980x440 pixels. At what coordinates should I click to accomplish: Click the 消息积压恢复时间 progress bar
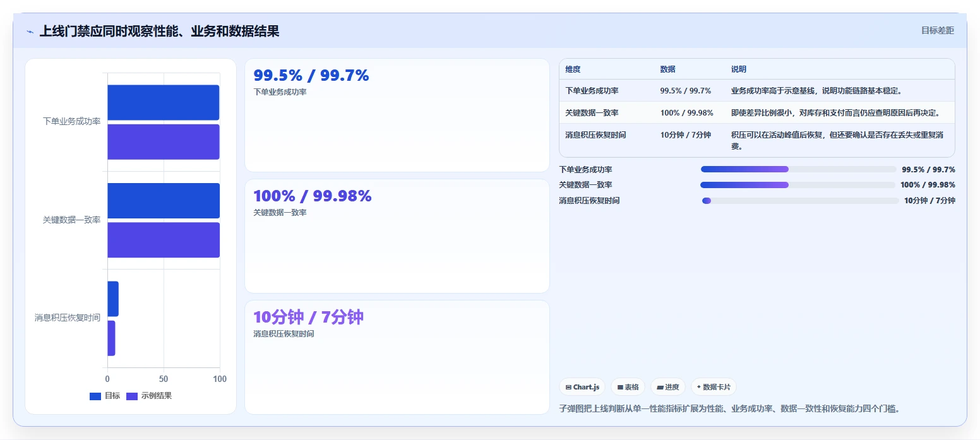[x=800, y=201]
